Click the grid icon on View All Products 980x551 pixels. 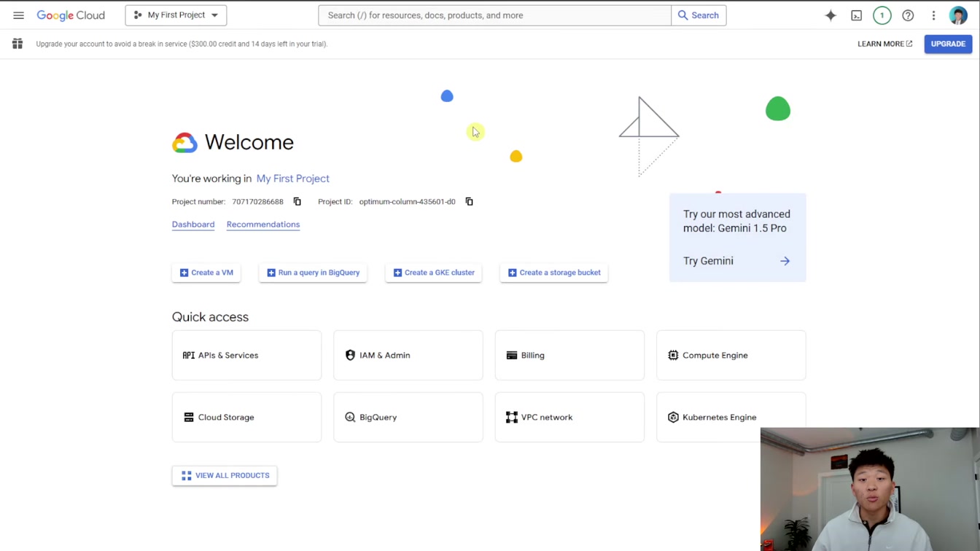click(186, 475)
